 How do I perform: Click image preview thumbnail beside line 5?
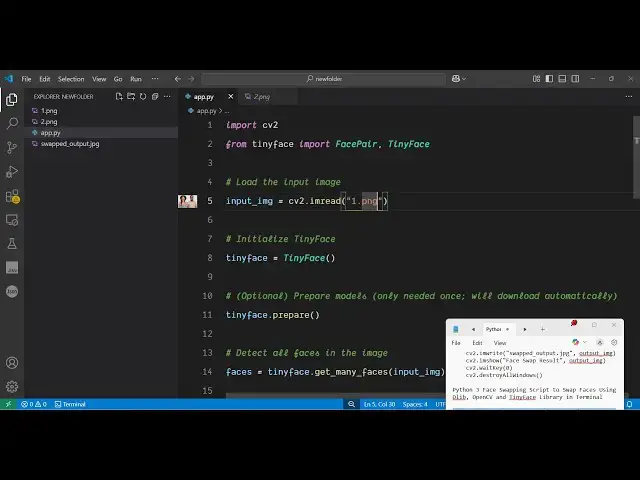click(x=187, y=201)
